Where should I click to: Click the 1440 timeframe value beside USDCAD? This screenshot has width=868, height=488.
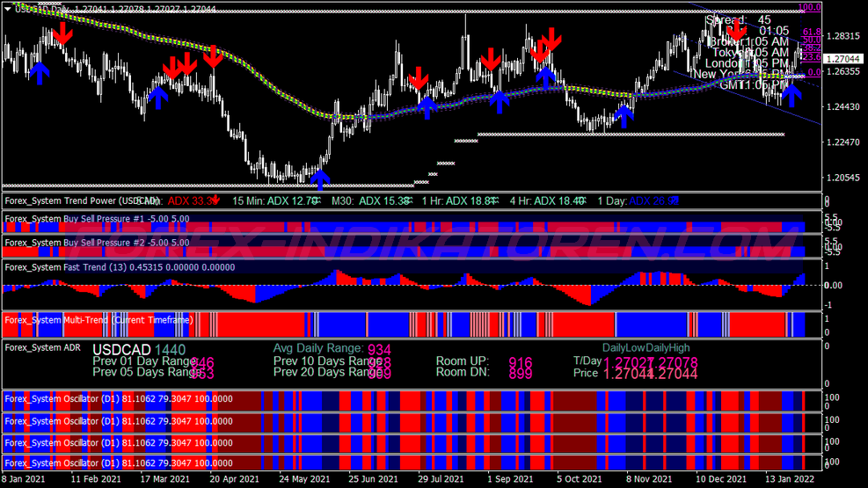170,350
